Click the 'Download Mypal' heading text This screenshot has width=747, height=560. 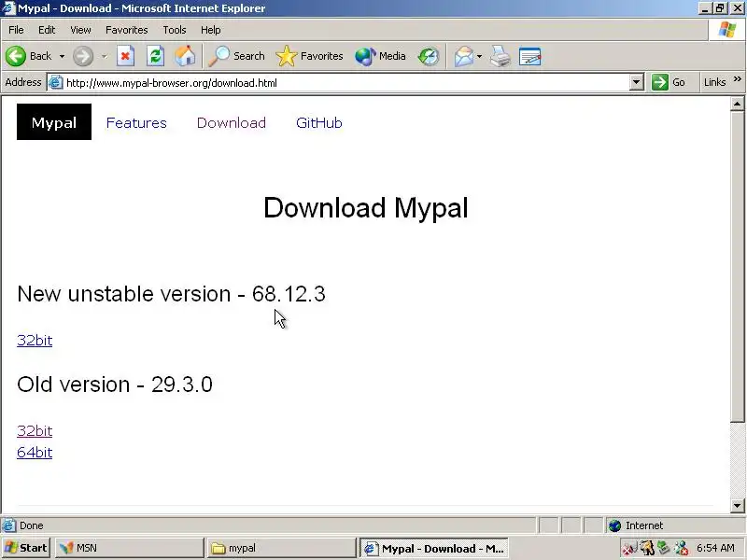point(366,208)
